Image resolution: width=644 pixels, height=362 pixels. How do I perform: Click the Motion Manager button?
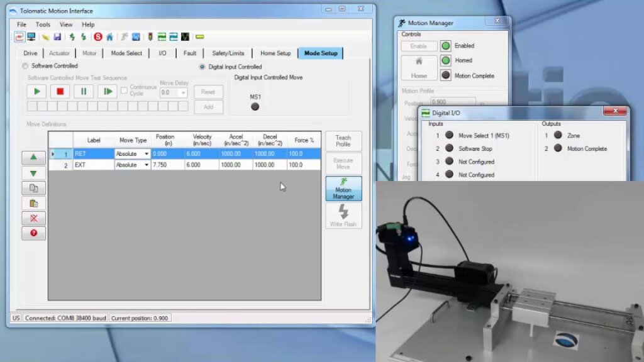343,189
